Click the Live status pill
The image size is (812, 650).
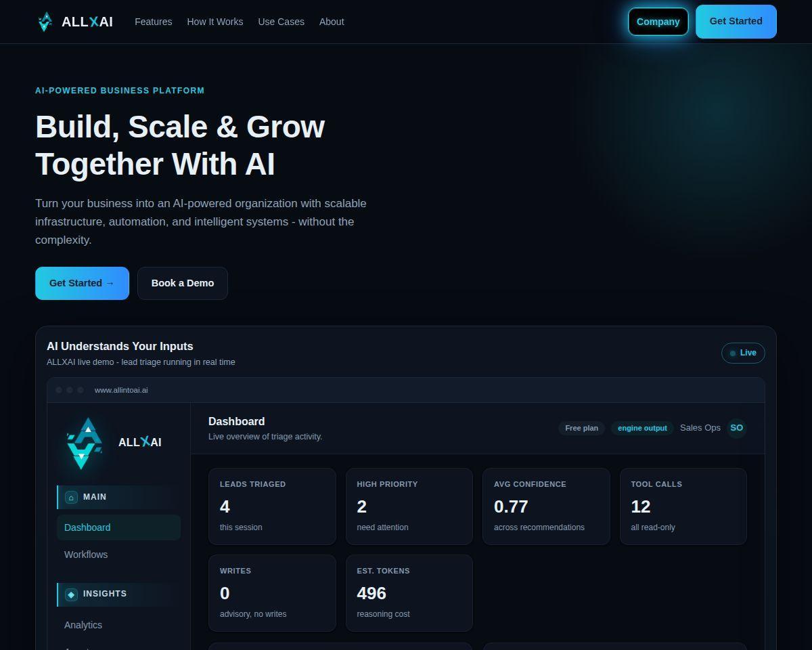coord(743,353)
